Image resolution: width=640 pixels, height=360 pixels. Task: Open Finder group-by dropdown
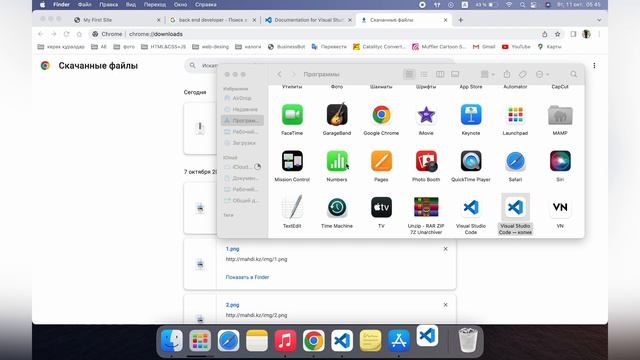487,74
